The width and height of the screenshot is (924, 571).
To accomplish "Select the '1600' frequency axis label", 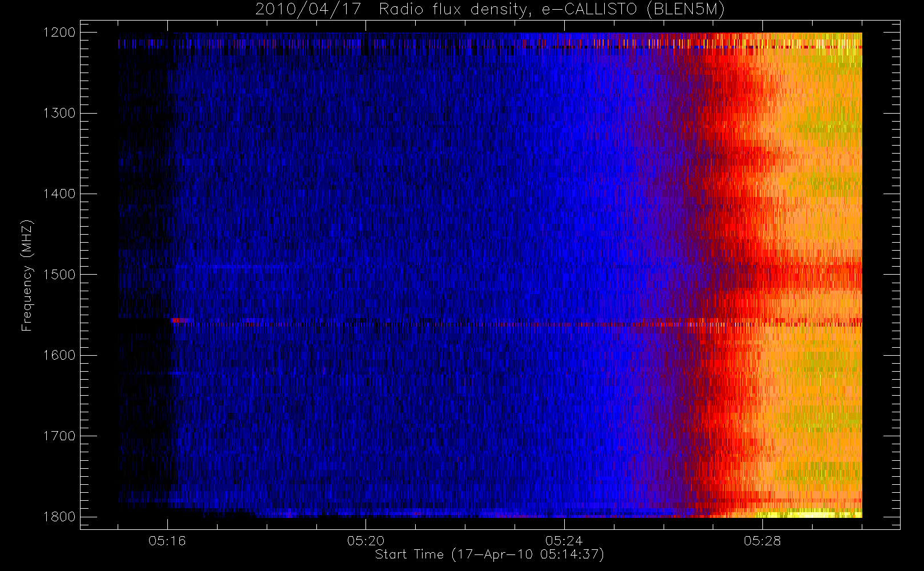I will 59,355.
